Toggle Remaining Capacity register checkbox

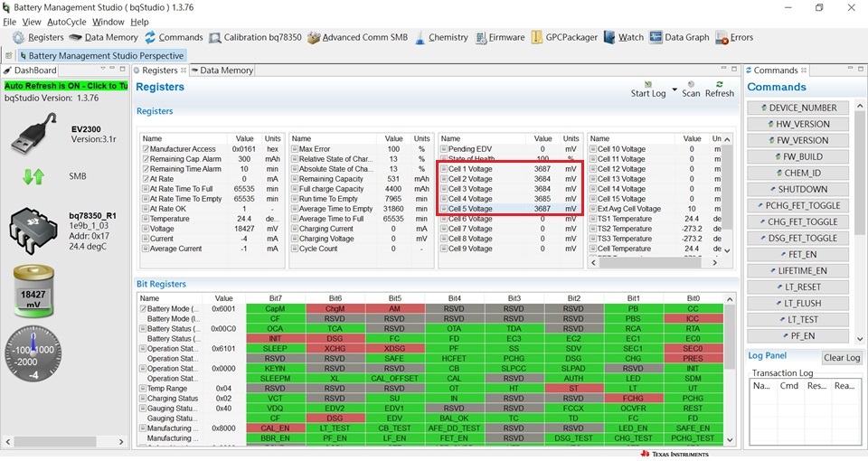coord(295,179)
